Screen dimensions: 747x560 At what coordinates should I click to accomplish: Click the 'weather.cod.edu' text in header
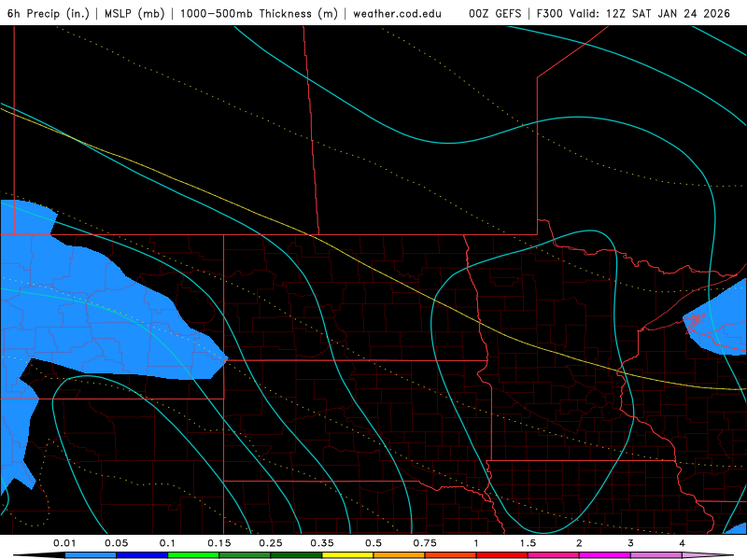(398, 13)
